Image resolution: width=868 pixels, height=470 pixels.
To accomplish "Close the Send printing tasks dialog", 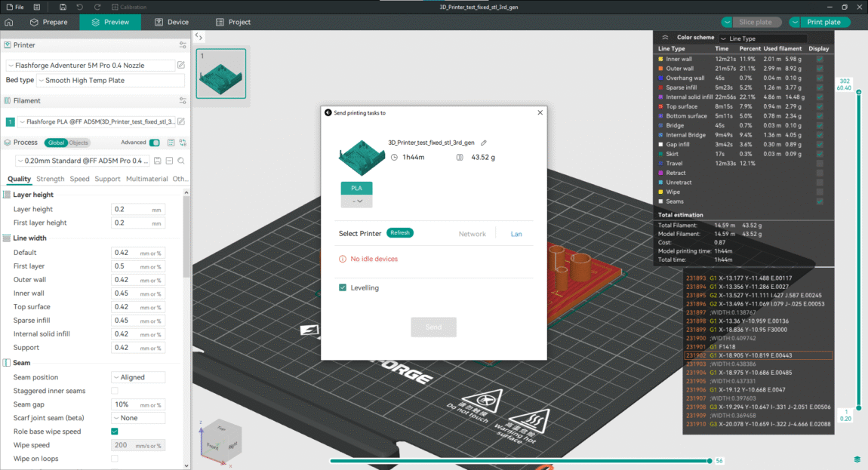I will point(540,112).
